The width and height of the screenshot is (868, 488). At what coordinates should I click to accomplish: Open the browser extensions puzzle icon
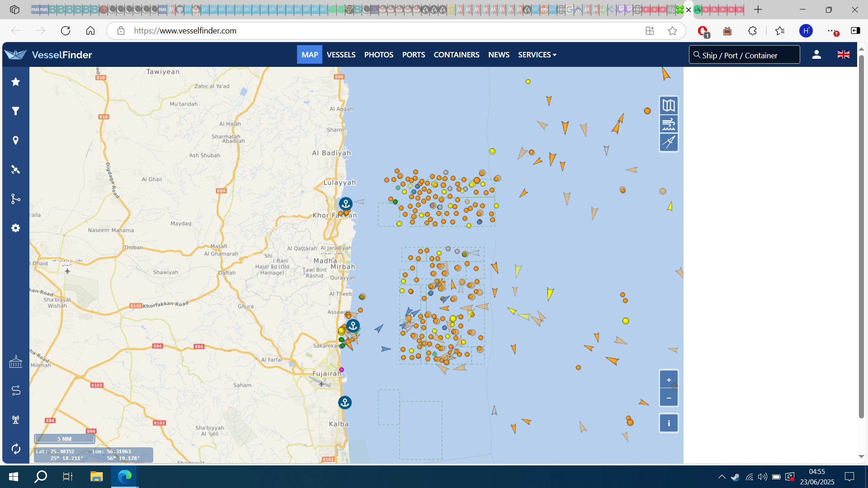tap(752, 31)
